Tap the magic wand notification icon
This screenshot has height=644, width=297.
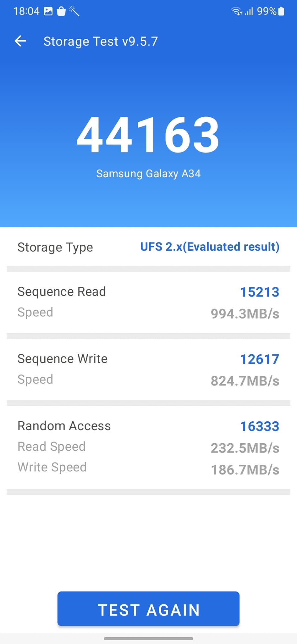pyautogui.click(x=74, y=11)
